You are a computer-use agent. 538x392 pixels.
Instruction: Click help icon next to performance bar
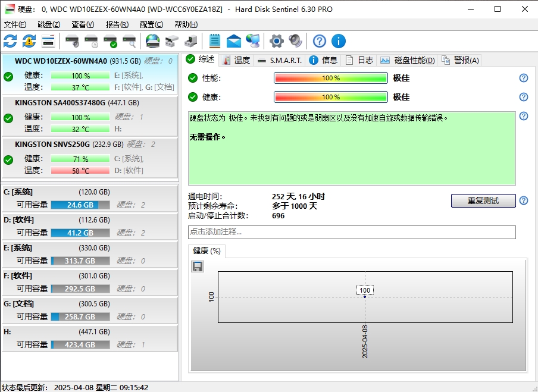[x=524, y=78]
